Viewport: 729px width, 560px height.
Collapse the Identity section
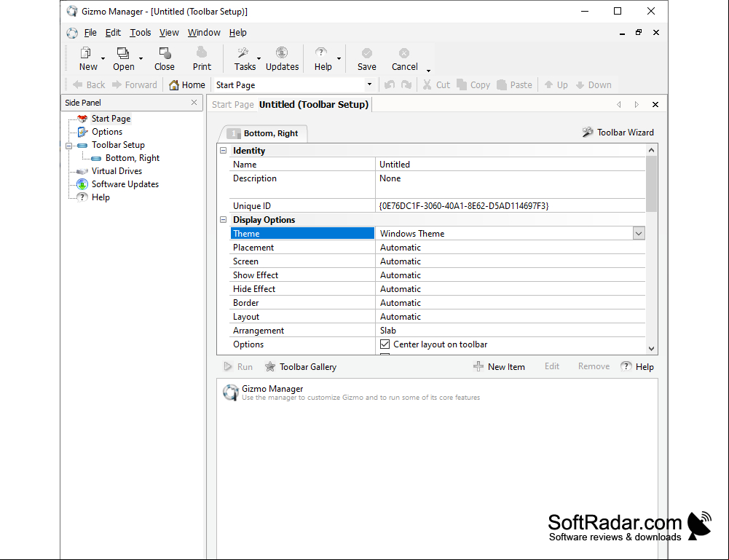coord(223,150)
